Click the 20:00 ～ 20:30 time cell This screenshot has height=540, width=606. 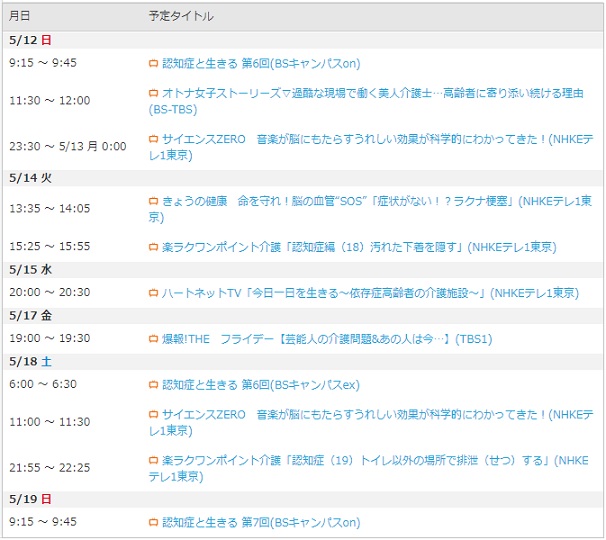50,292
